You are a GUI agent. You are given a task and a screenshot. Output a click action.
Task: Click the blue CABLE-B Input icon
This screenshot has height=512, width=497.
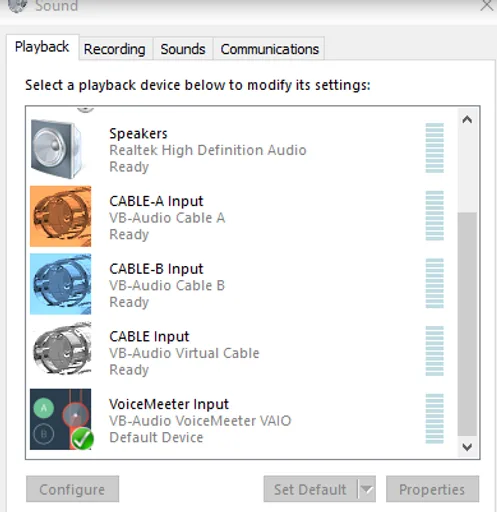pyautogui.click(x=60, y=284)
